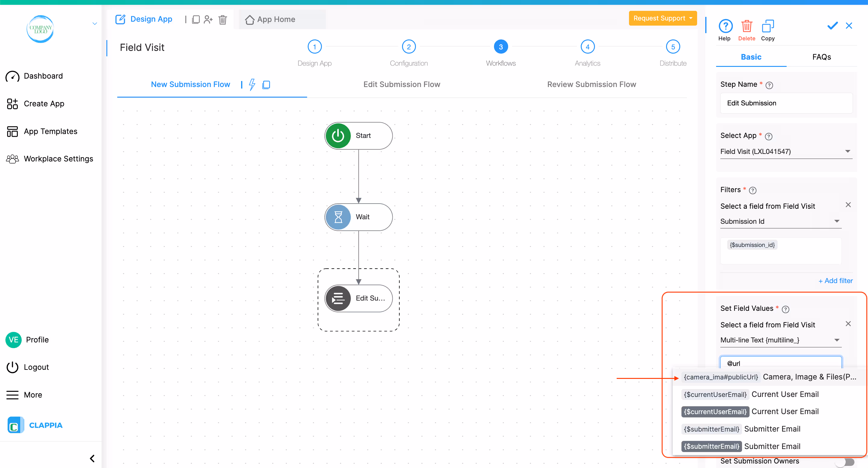Image resolution: width=868 pixels, height=468 pixels.
Task: Click the Copy step icon
Action: point(768,26)
